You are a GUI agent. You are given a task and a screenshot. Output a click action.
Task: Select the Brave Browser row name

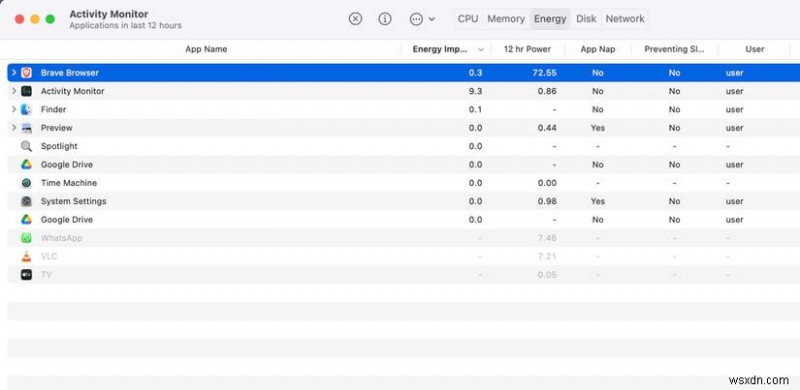[70, 72]
